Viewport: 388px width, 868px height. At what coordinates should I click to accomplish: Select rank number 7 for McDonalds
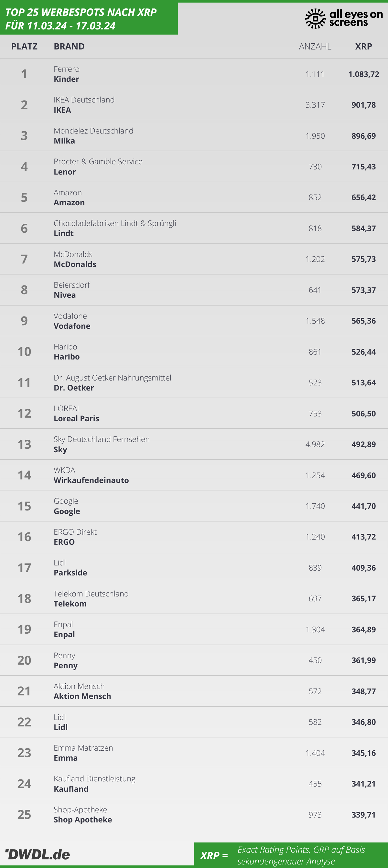click(x=24, y=259)
